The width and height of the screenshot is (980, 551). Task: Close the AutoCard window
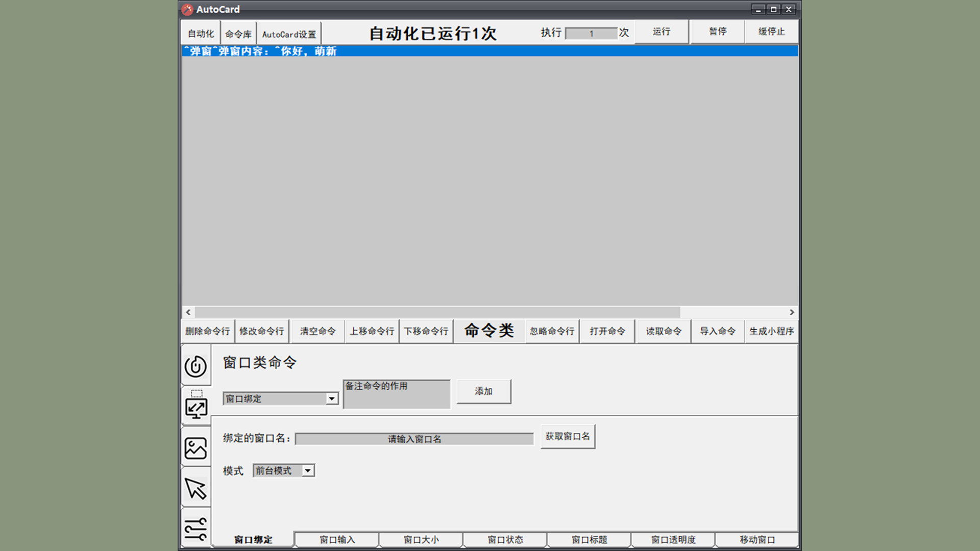[789, 9]
